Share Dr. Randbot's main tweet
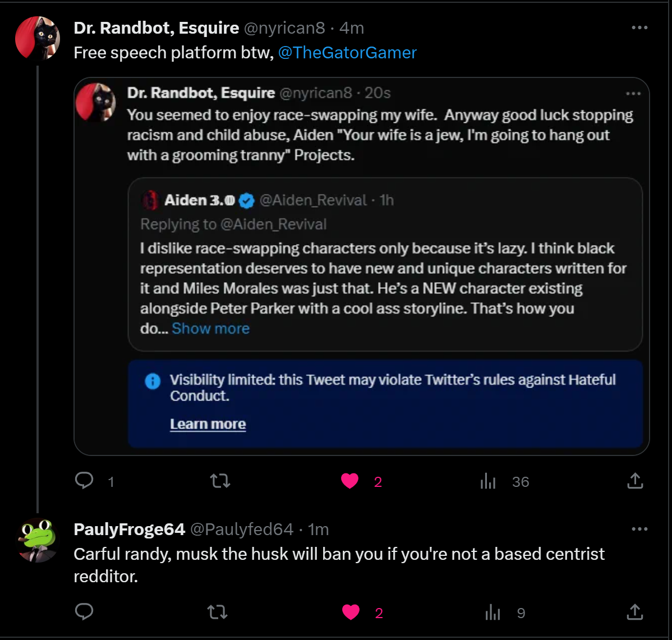This screenshot has height=640, width=672. click(x=634, y=481)
